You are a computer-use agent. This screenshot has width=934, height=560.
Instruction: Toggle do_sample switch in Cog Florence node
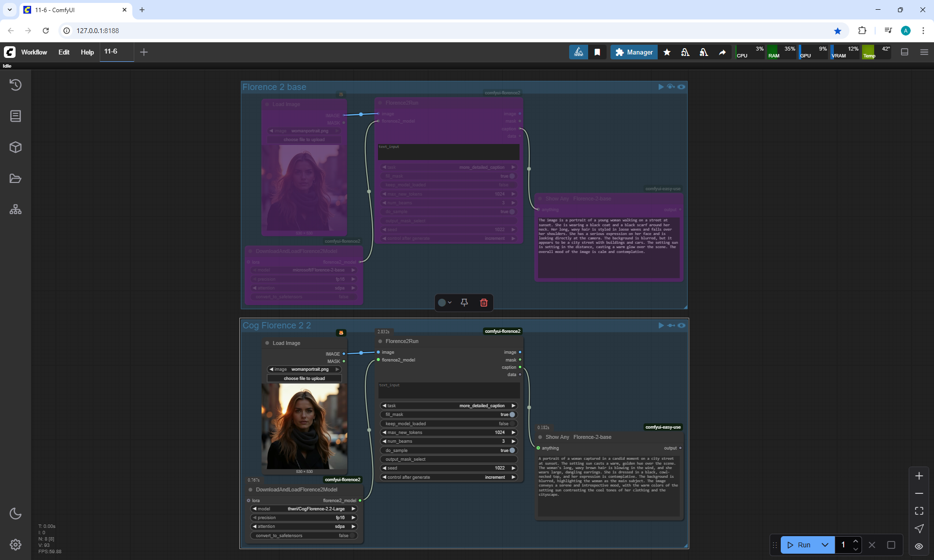pyautogui.click(x=512, y=451)
